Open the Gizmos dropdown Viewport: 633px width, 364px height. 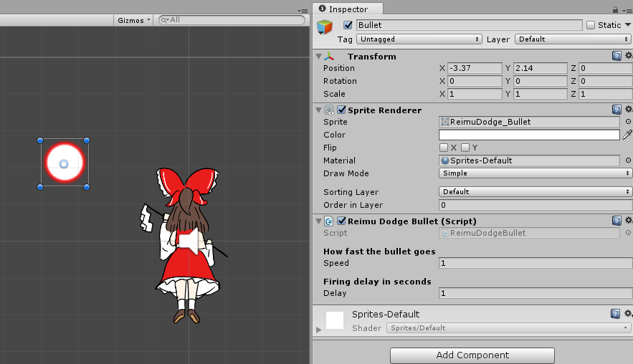133,20
